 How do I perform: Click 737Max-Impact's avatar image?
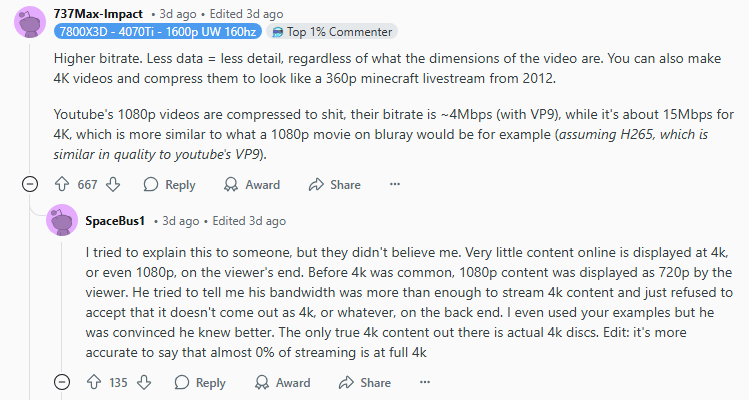30,20
